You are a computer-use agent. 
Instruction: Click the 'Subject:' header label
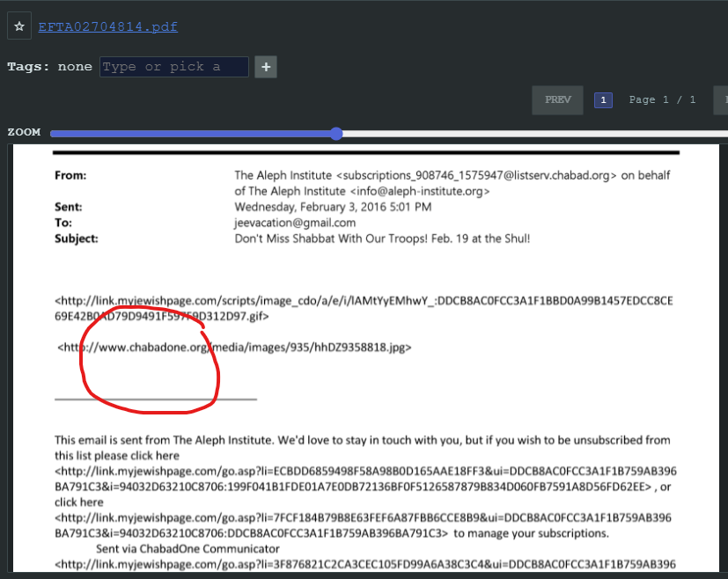[76, 238]
